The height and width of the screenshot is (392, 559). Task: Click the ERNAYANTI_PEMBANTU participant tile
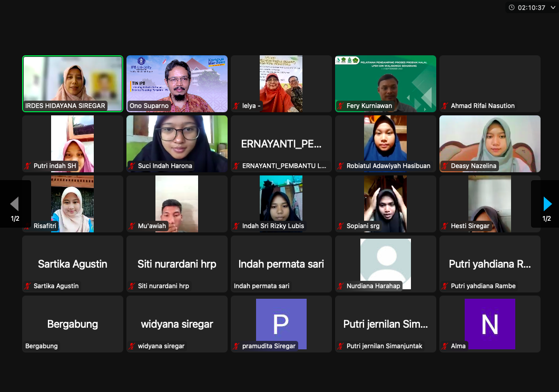281,143
